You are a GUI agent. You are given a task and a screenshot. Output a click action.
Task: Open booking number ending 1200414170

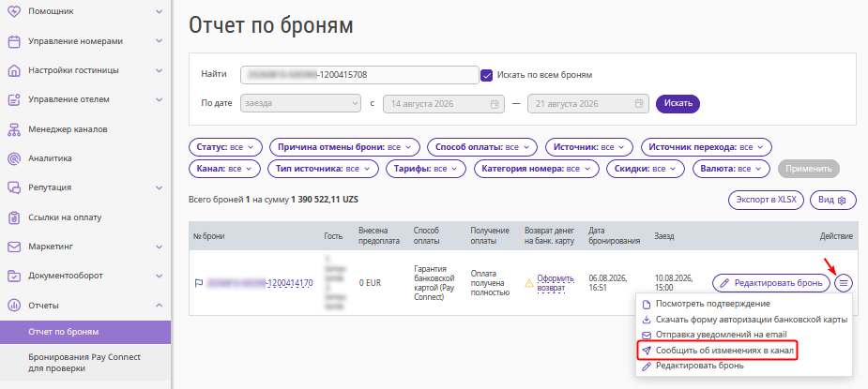pos(260,283)
